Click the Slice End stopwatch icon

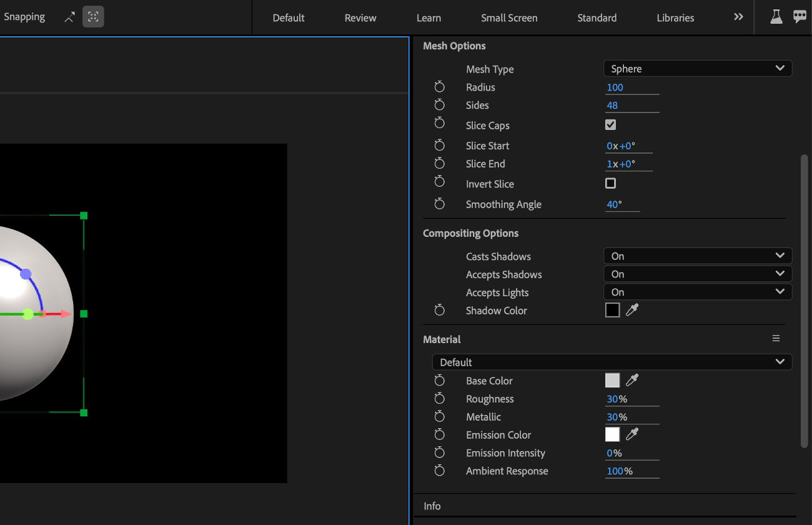tap(440, 163)
